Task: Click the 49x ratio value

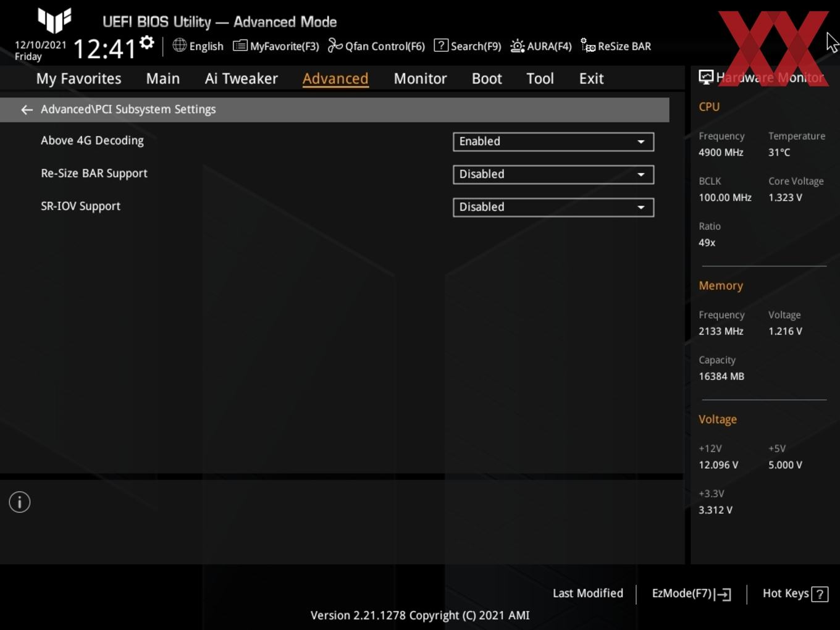Action: coord(707,243)
